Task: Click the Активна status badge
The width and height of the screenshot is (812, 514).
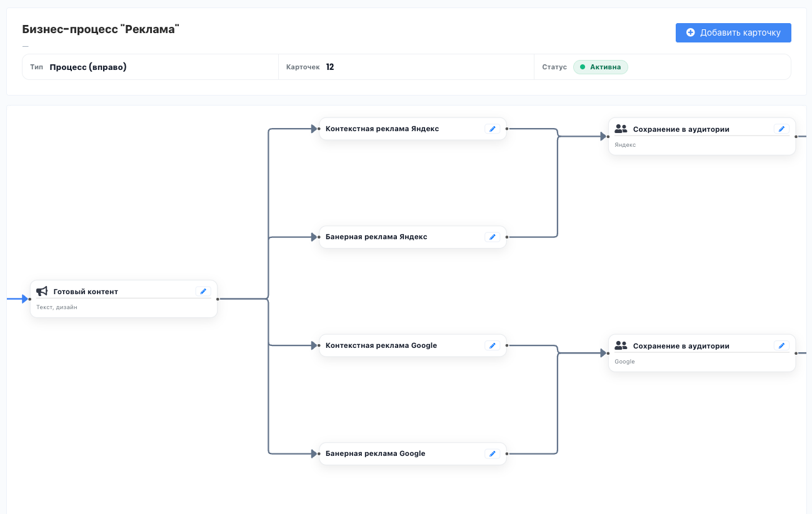Action: 601,67
